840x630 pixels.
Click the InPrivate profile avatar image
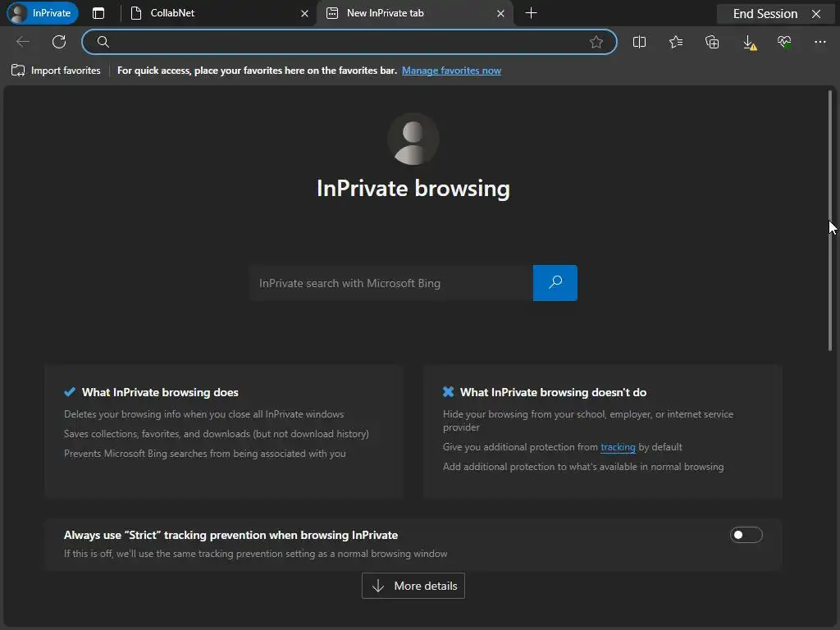413,139
